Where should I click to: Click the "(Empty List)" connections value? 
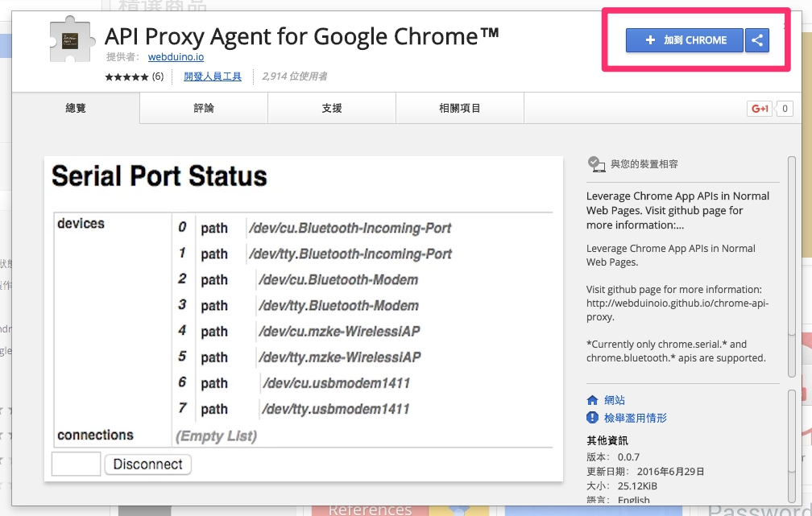click(217, 436)
